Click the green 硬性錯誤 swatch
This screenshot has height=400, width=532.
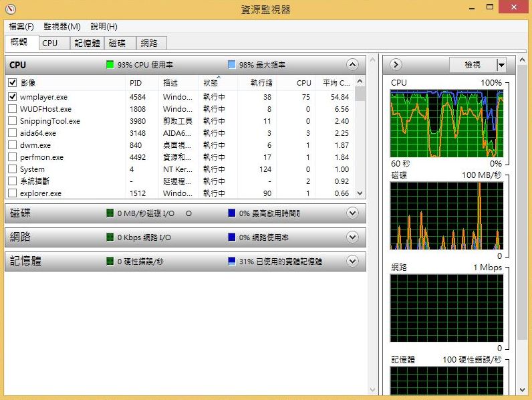point(110,261)
